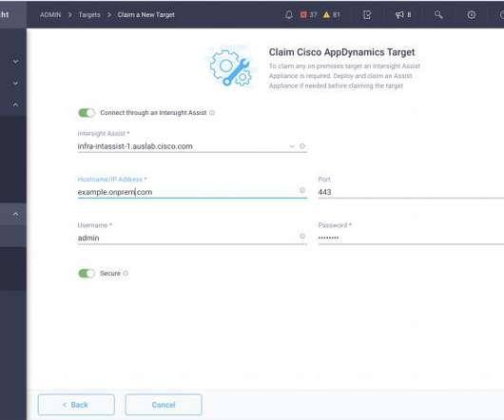
Task: Click the Back button
Action: (x=76, y=405)
